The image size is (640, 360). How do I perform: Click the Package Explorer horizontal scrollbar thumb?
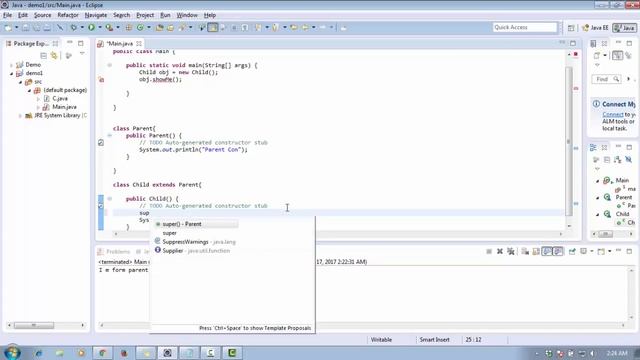click(x=34, y=325)
